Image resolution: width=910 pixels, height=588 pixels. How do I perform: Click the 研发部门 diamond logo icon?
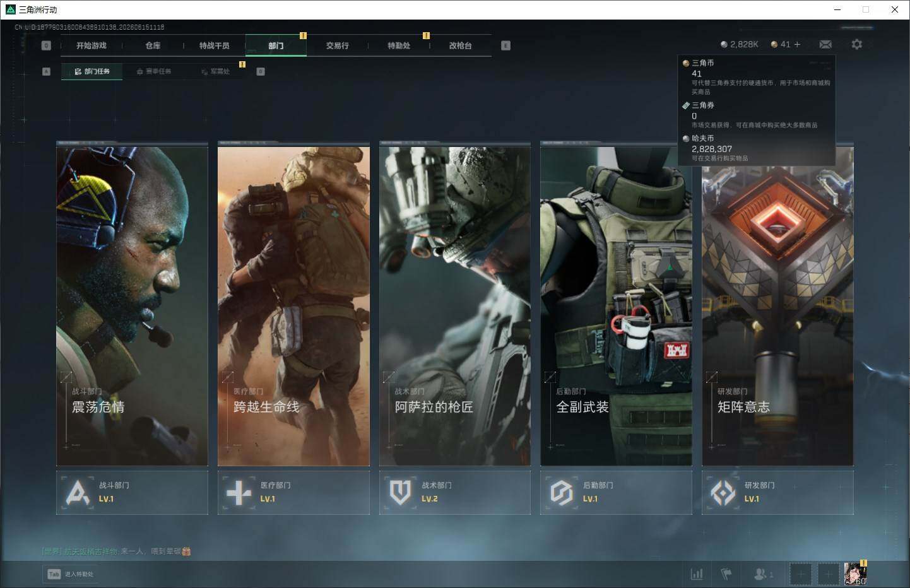pyautogui.click(x=723, y=493)
